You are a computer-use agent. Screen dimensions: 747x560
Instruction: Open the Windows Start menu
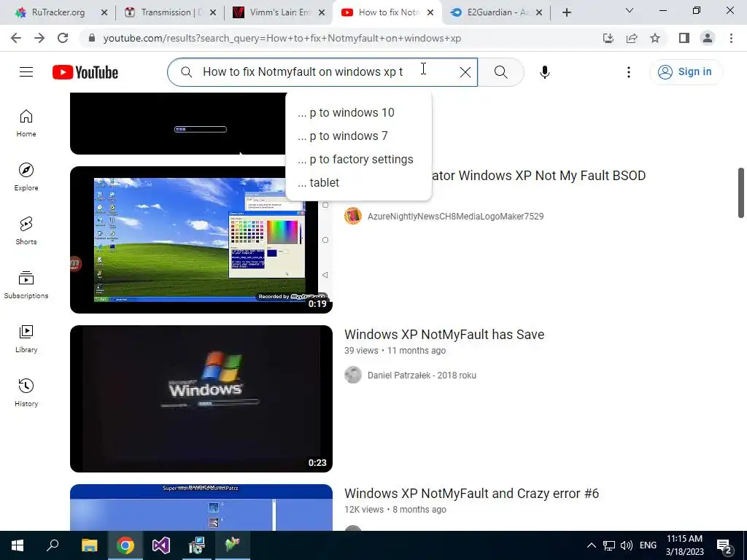pos(18,545)
